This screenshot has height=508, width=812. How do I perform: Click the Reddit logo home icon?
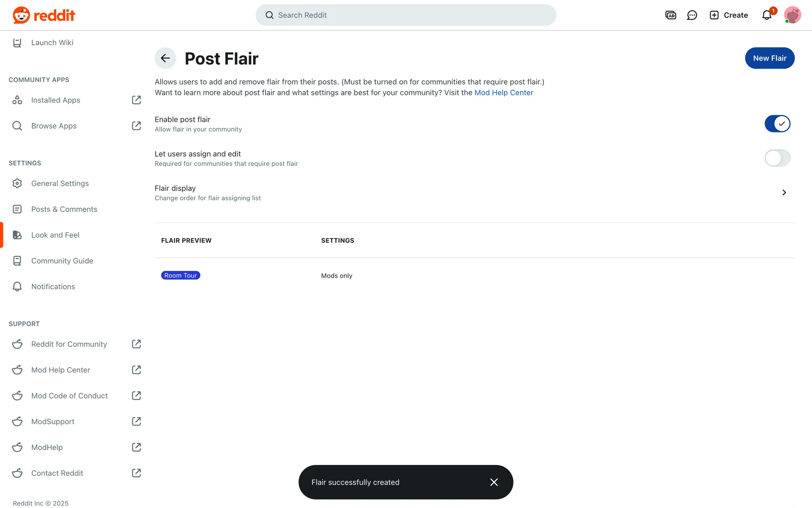tap(21, 15)
